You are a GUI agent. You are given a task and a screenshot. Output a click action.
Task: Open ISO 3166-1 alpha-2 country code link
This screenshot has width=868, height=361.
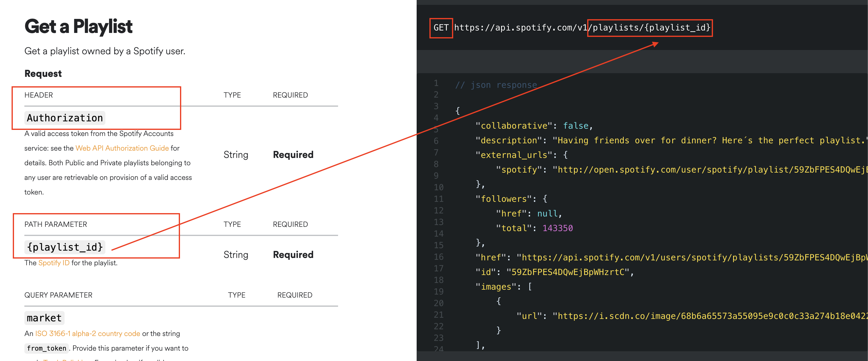click(x=88, y=333)
